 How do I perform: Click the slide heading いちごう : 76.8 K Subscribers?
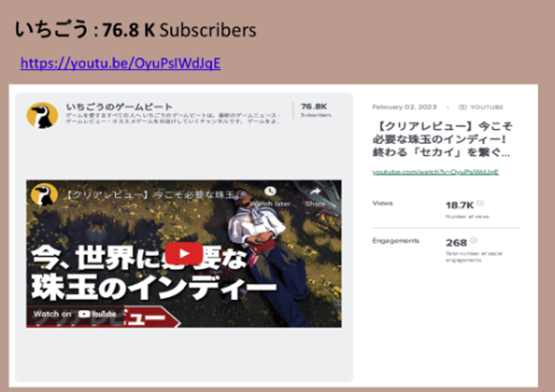click(x=136, y=30)
